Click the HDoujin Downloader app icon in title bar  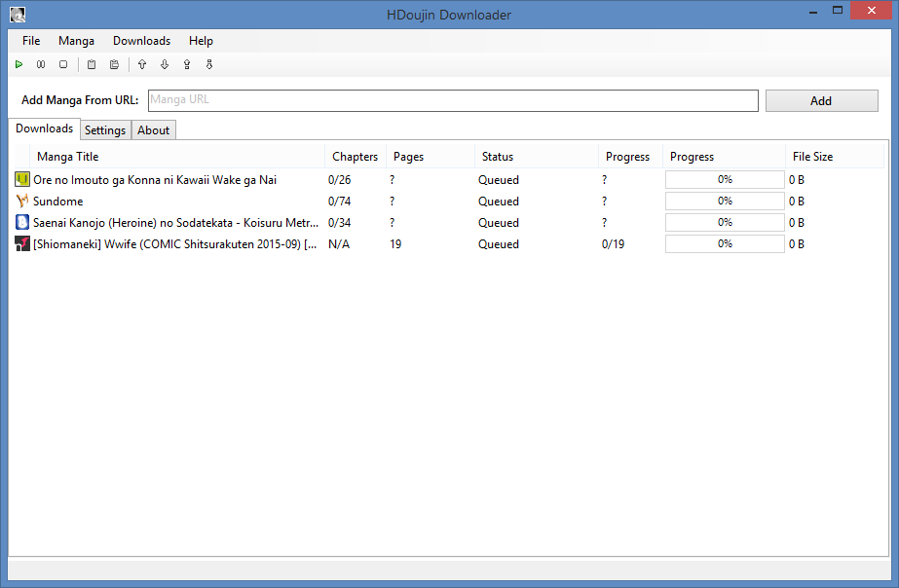18,15
